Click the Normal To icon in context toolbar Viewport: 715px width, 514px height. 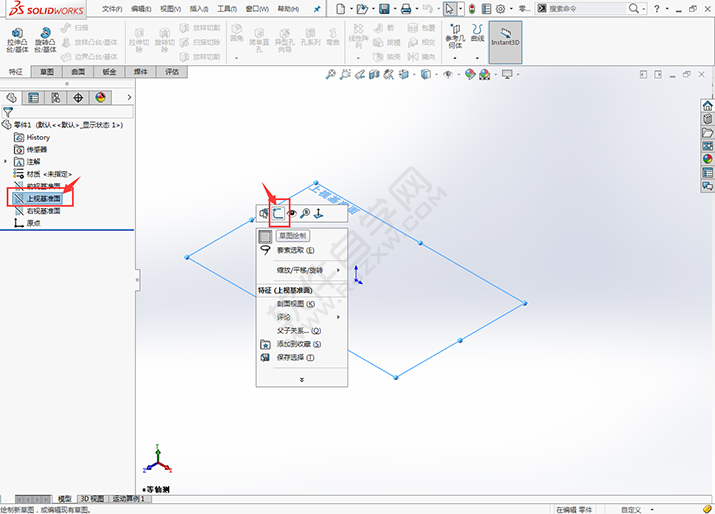pos(318,213)
